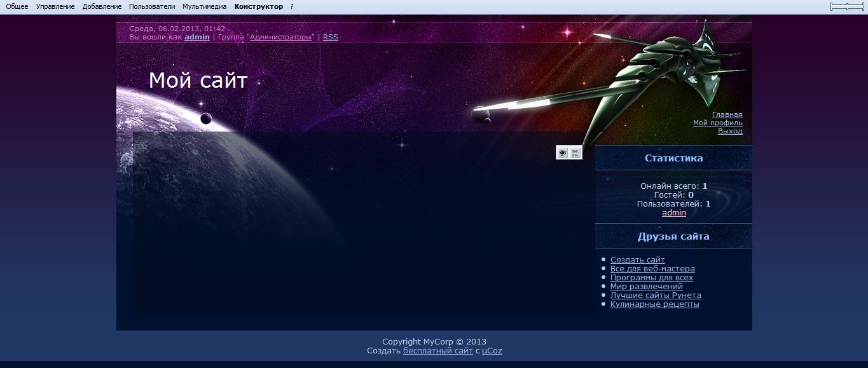The height and width of the screenshot is (368, 868).
Task: Click the Выход logout link
Action: [x=730, y=131]
